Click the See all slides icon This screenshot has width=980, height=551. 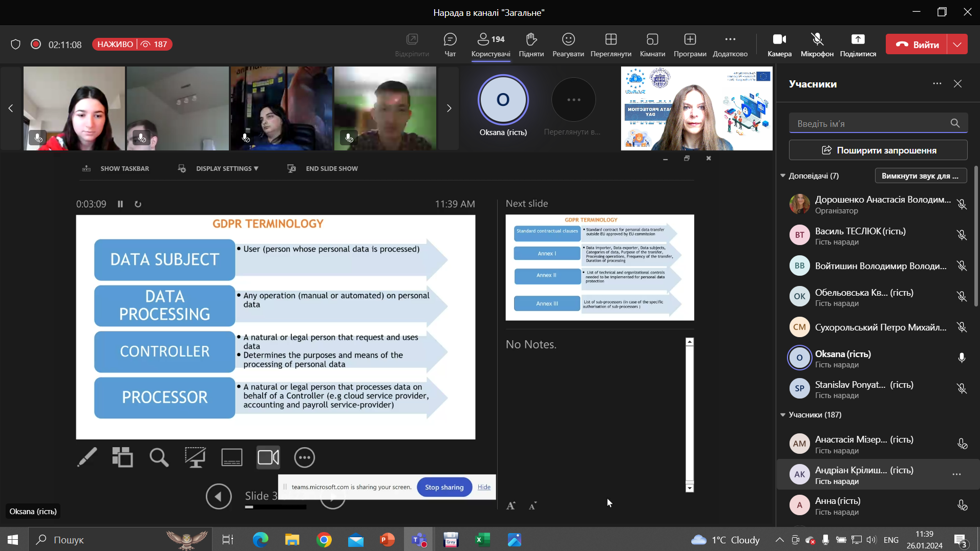(122, 457)
